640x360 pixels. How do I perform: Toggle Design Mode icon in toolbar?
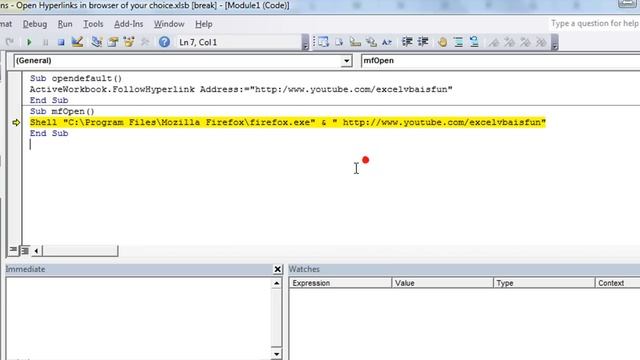pyautogui.click(x=77, y=42)
